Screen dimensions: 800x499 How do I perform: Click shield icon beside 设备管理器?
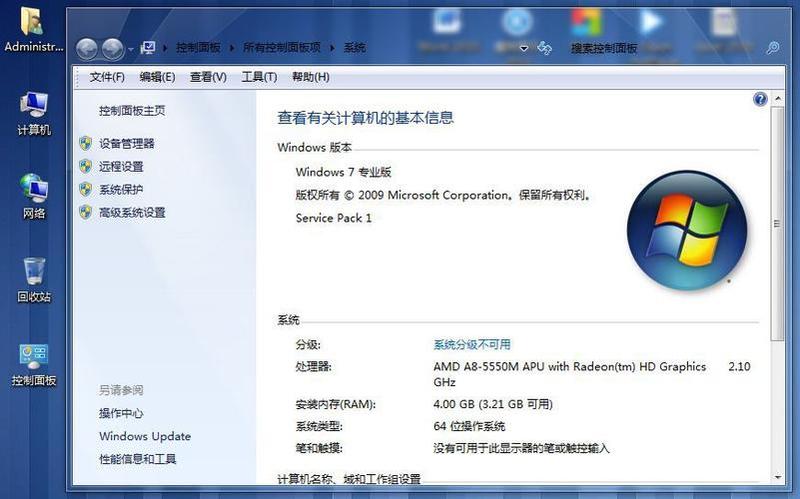[x=86, y=143]
